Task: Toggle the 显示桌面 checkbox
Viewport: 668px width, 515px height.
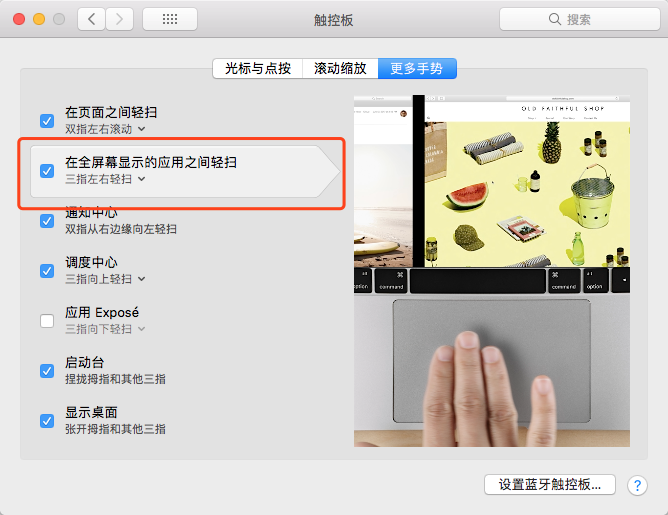Action: [47, 421]
